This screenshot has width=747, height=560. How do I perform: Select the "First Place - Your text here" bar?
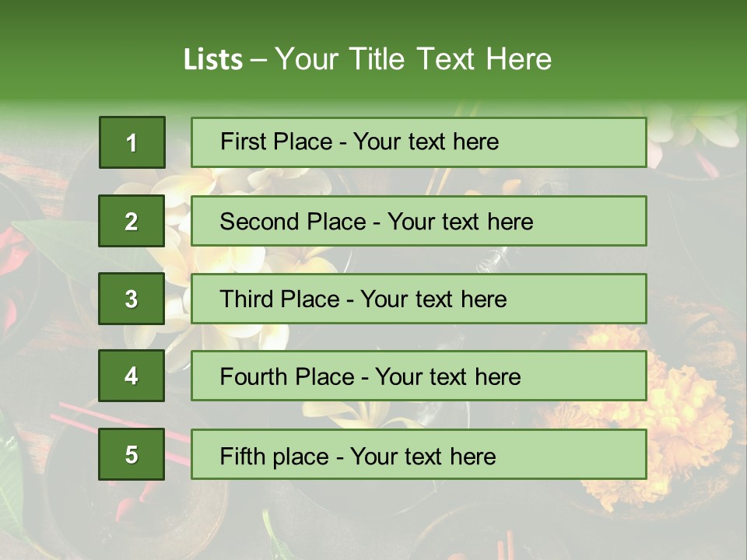(419, 142)
